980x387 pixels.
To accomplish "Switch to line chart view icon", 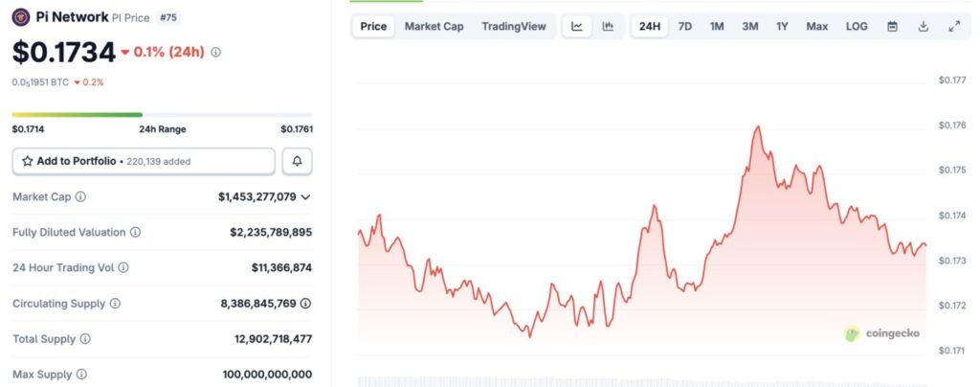I will (x=576, y=26).
